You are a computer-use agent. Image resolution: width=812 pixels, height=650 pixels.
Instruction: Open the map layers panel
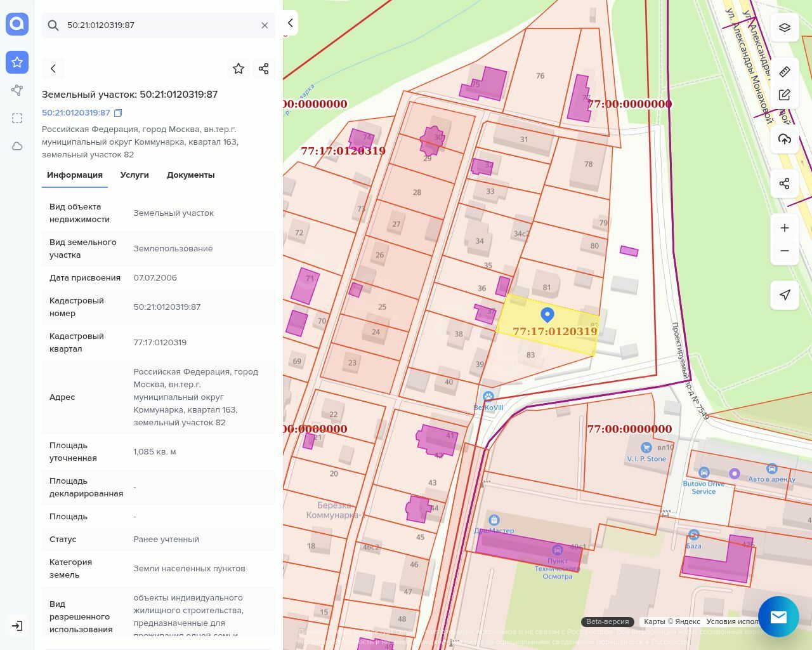(x=785, y=27)
